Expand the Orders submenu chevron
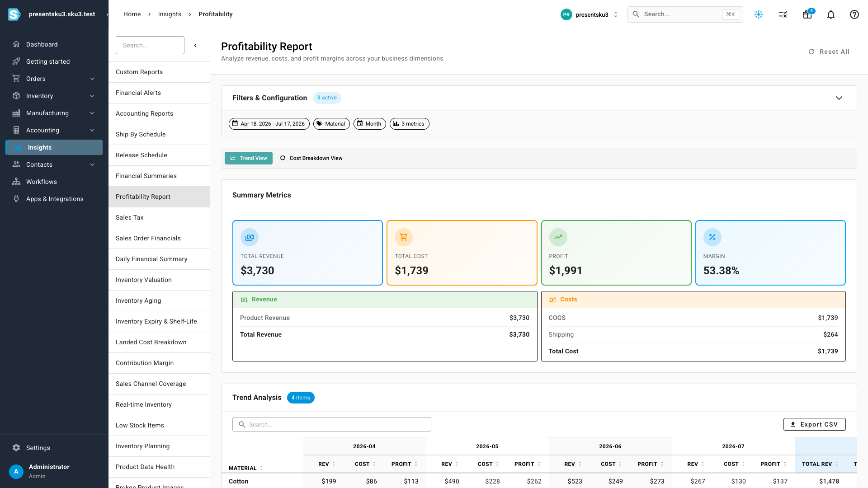 (92, 79)
